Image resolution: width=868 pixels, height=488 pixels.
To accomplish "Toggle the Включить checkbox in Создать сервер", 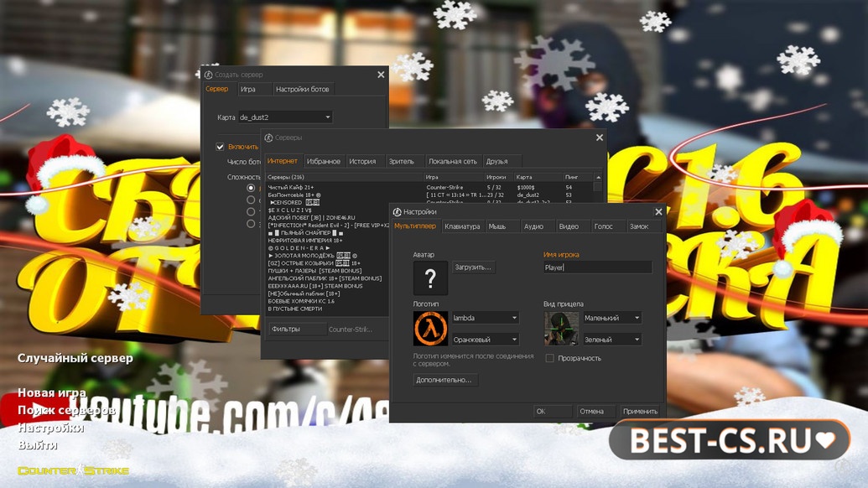I will tap(220, 147).
